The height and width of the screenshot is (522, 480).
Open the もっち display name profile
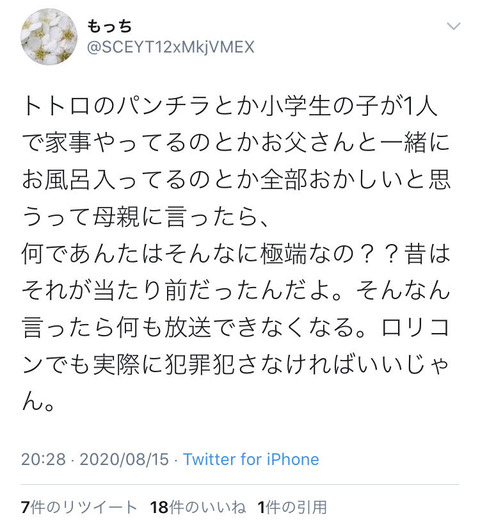point(110,26)
